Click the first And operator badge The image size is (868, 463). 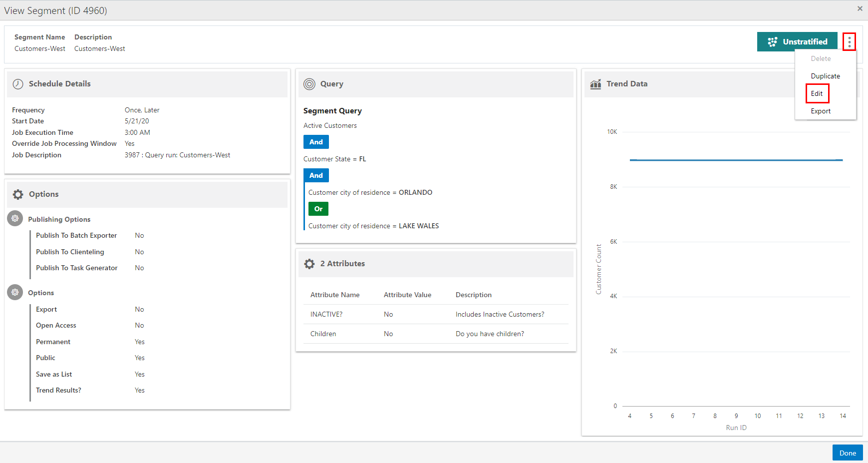(316, 142)
